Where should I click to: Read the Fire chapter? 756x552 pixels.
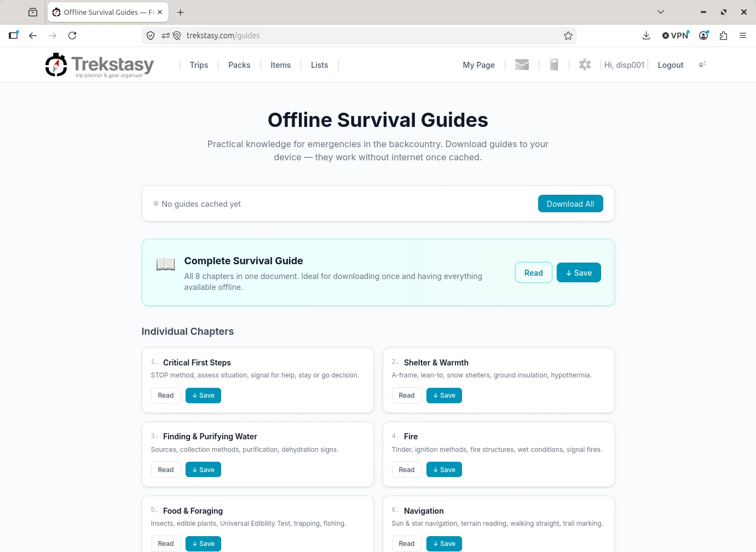(x=407, y=469)
